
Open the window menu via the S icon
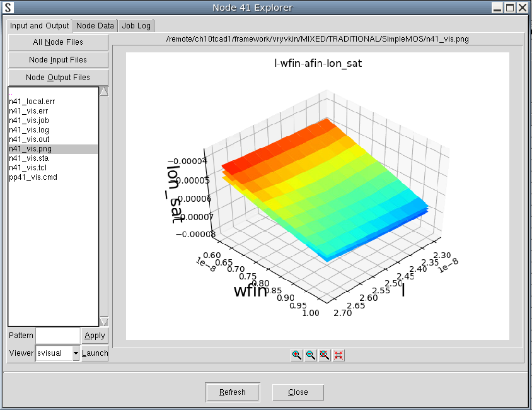[x=7, y=8]
